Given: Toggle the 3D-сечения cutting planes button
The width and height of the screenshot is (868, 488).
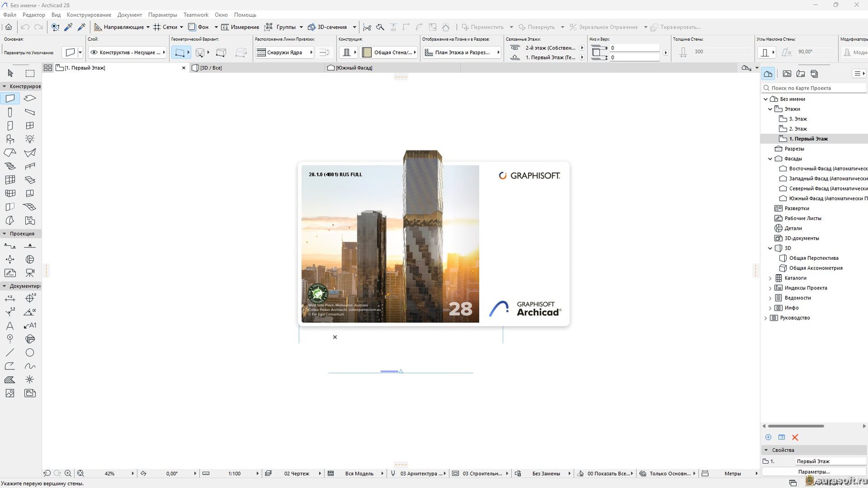Looking at the screenshot, I should 327,27.
